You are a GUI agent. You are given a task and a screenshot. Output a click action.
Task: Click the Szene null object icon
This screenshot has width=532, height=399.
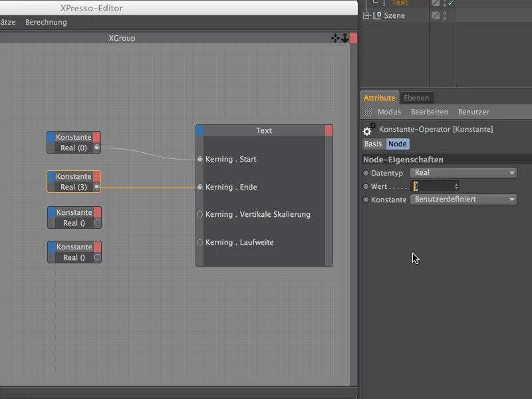pyautogui.click(x=377, y=15)
